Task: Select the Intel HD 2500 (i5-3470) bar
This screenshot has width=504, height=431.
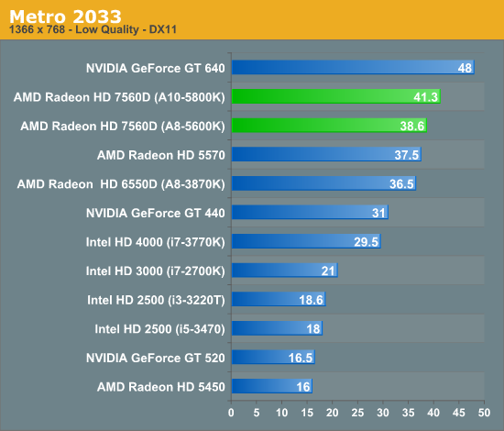Action: (x=277, y=328)
